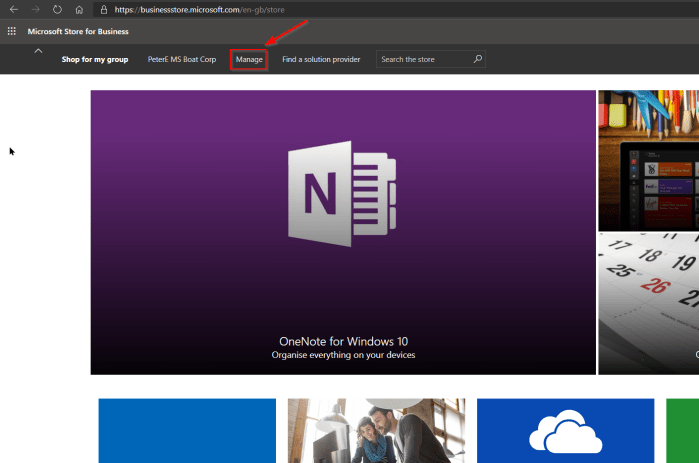Focus the Search the store field
This screenshot has height=463, width=699.
424,60
